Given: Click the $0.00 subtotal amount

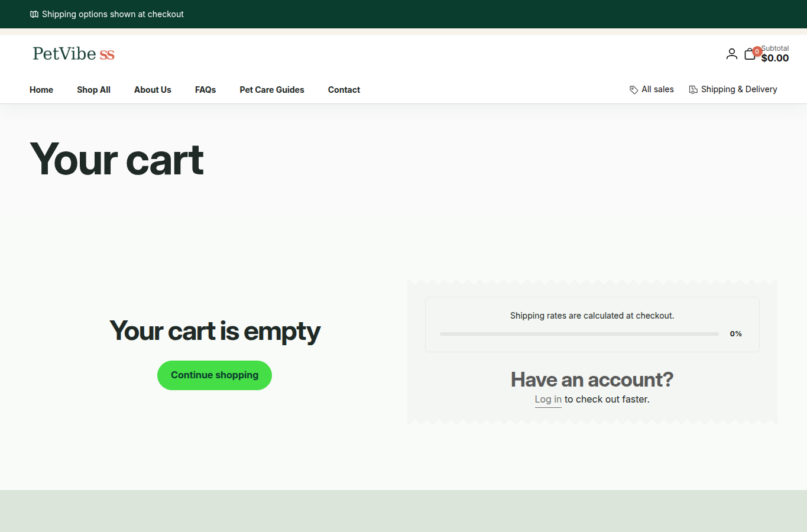Looking at the screenshot, I should pyautogui.click(x=775, y=58).
